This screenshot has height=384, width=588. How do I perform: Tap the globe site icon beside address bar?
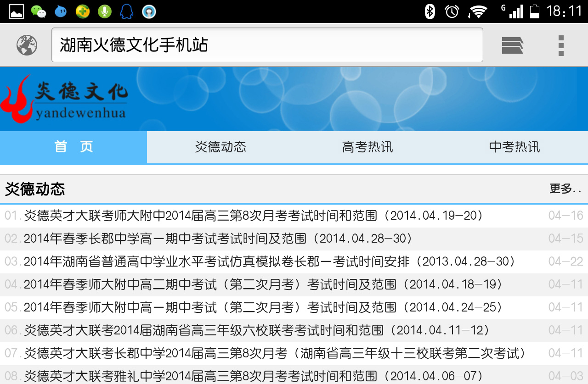click(x=27, y=45)
